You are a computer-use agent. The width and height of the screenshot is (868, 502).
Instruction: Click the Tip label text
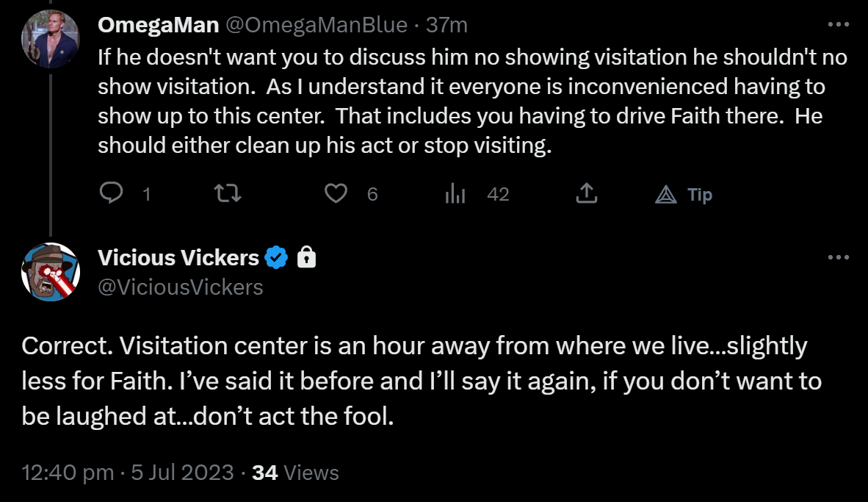point(700,195)
